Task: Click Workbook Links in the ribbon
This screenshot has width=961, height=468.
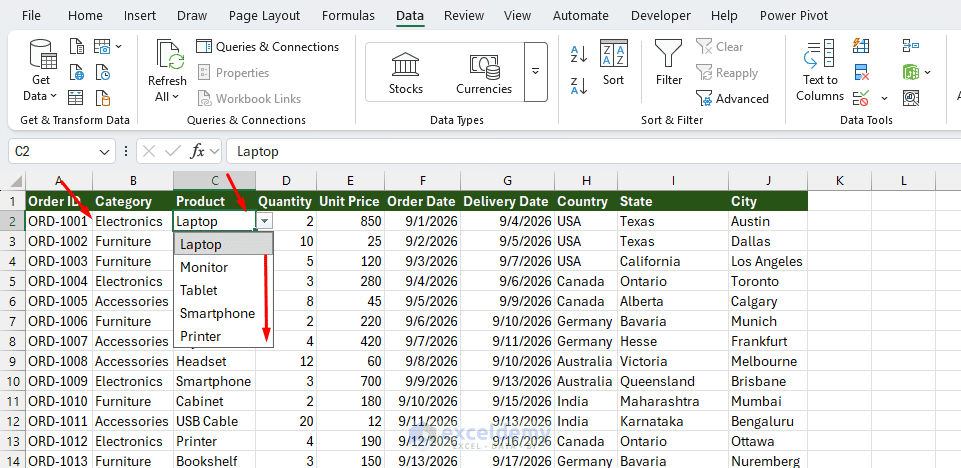Action: pos(249,99)
